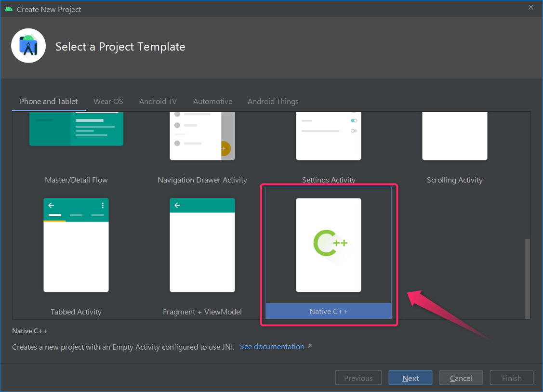Click the external link arrow after See documentation
This screenshot has width=543, height=392.
point(310,346)
